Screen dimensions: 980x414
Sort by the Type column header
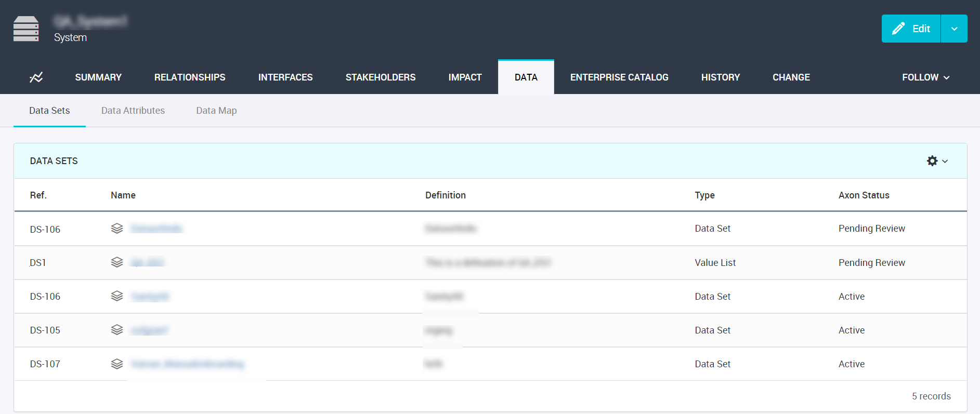[x=705, y=195]
